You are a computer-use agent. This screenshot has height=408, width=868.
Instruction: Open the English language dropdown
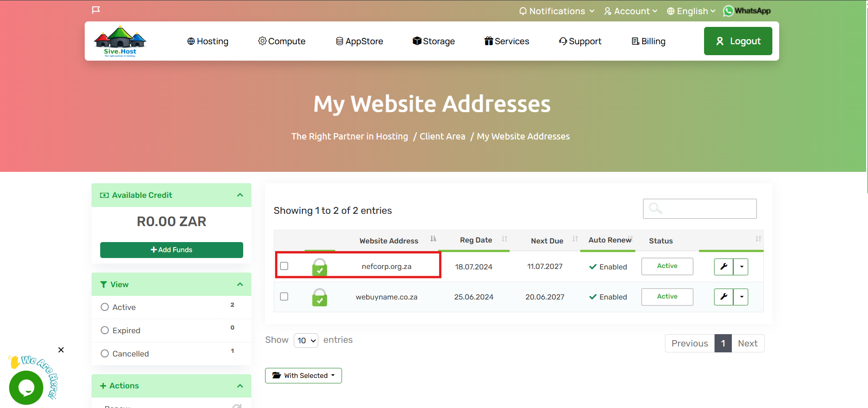click(x=691, y=11)
